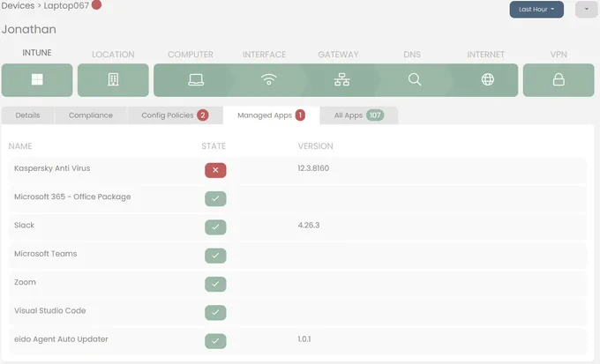The image size is (600, 364).
Task: Select the Kaspersky Anti Virus row name
Action: click(52, 168)
